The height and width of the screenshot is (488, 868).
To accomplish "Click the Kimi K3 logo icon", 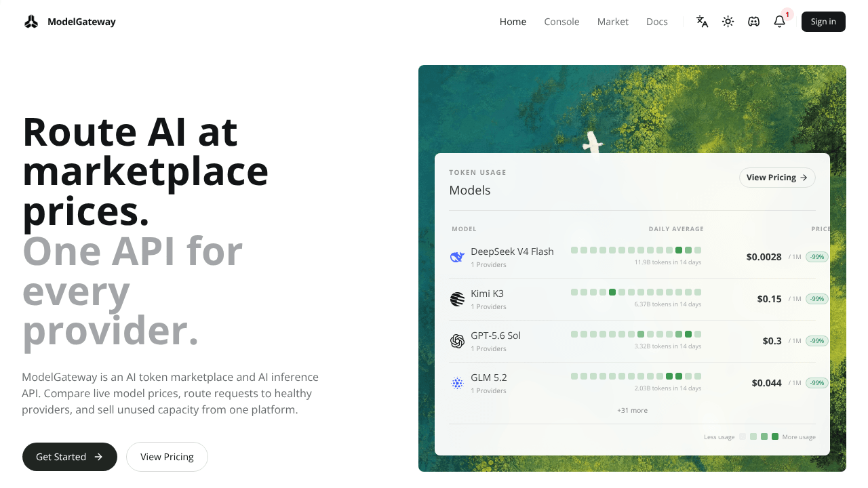I will click(458, 299).
